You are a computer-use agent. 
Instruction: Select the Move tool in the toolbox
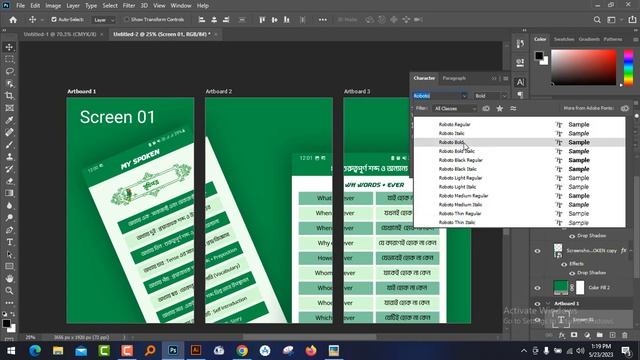9,47
